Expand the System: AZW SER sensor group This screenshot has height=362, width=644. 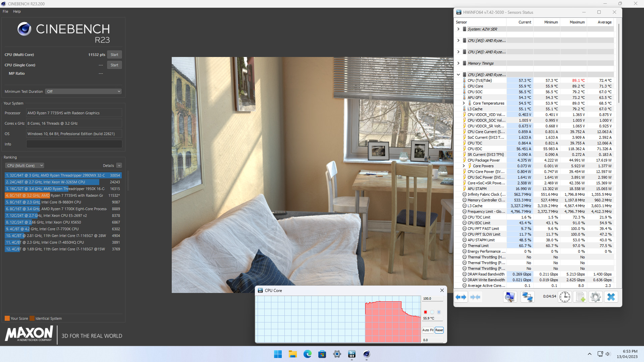pyautogui.click(x=458, y=29)
